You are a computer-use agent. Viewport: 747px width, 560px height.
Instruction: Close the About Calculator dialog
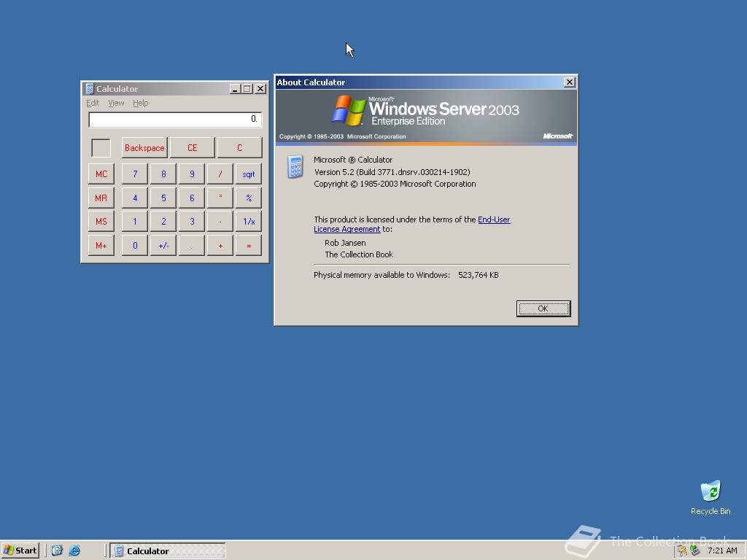(569, 82)
